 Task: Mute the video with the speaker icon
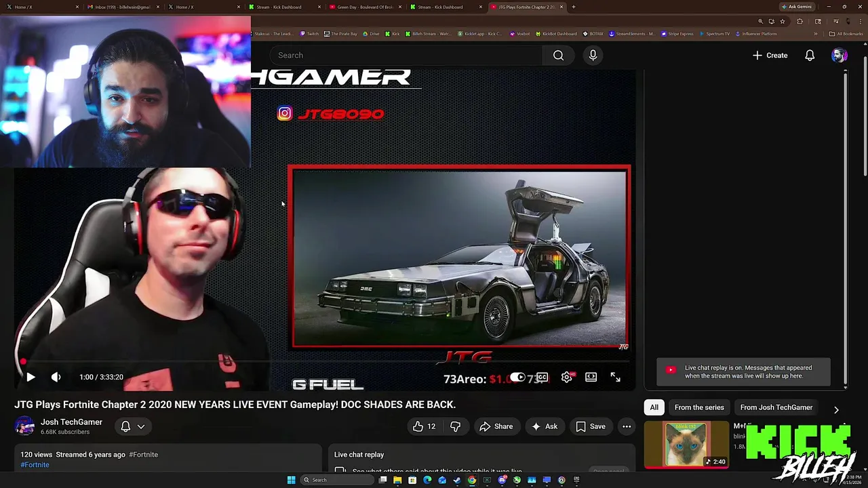(56, 378)
